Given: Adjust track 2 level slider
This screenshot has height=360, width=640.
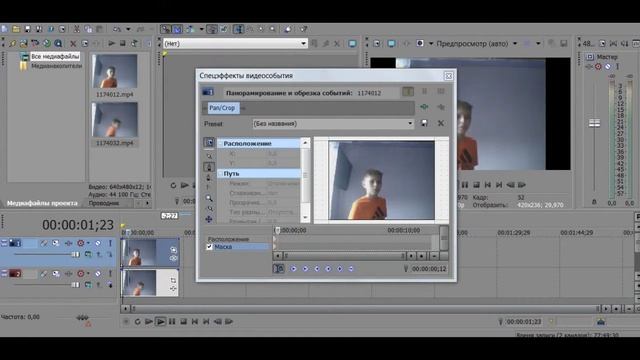Looking at the screenshot, I should click(x=76, y=285).
